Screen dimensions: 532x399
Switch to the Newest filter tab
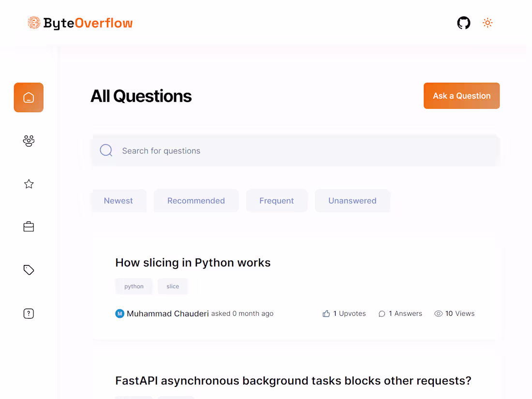pyautogui.click(x=118, y=200)
